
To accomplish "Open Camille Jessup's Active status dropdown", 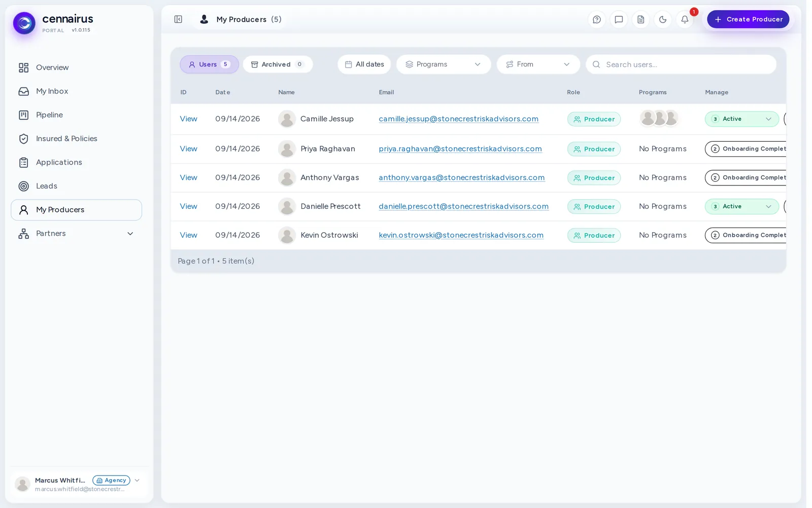I will pyautogui.click(x=741, y=119).
